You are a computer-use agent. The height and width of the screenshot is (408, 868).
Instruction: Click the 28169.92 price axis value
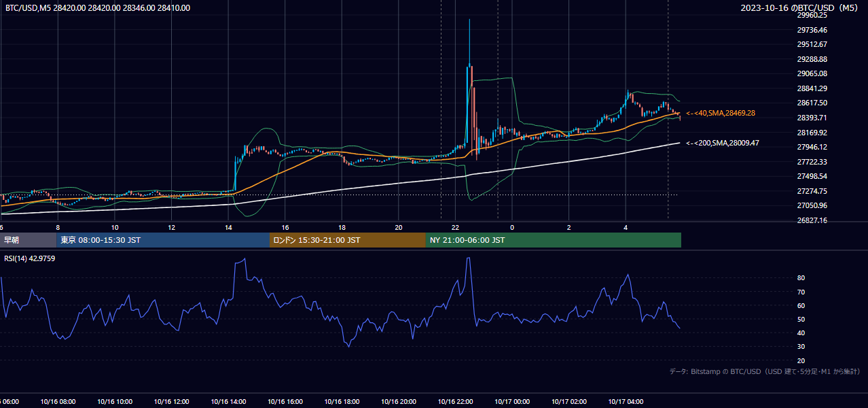(812, 133)
